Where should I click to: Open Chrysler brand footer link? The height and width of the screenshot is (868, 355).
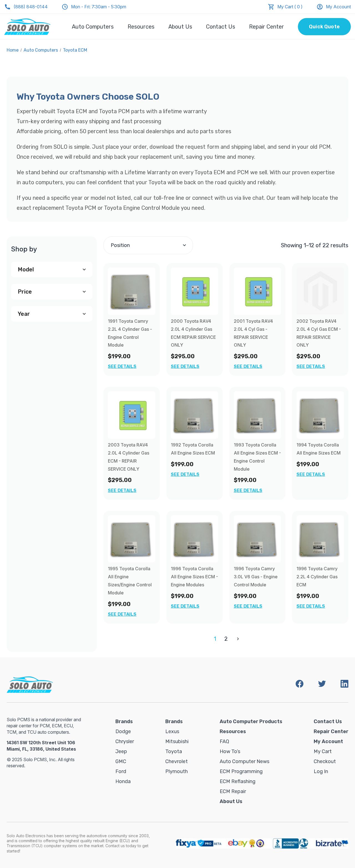click(x=125, y=741)
